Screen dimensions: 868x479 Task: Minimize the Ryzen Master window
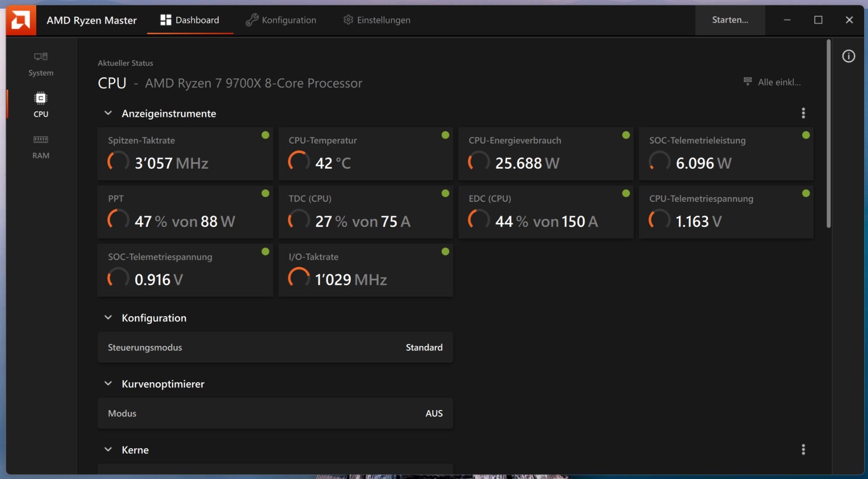point(787,20)
